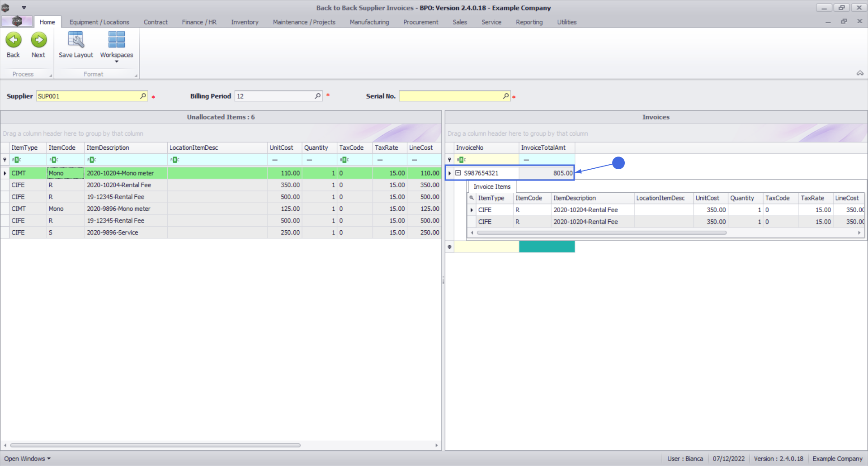Open the Supplier lookup magnifier icon
This screenshot has height=466, width=868.
[x=143, y=96]
